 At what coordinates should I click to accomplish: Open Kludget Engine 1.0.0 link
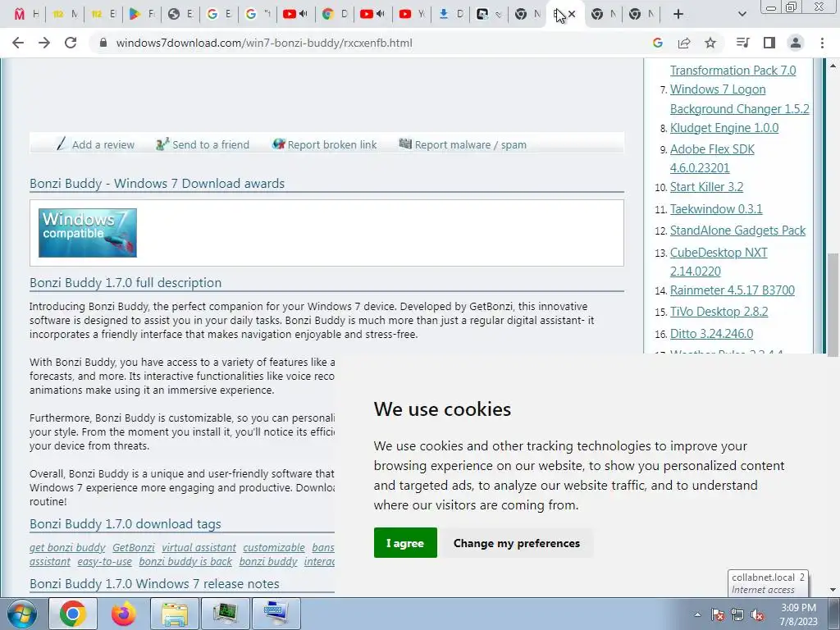pos(724,128)
